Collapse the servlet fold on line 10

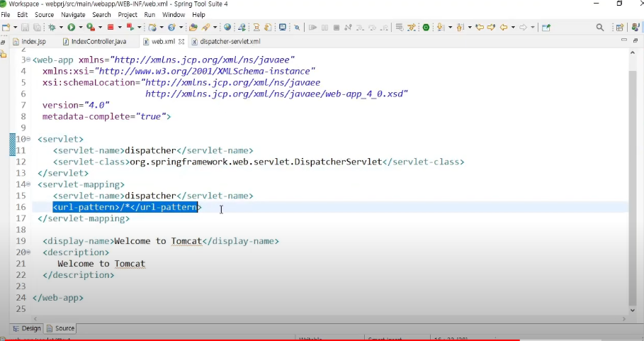coord(28,139)
